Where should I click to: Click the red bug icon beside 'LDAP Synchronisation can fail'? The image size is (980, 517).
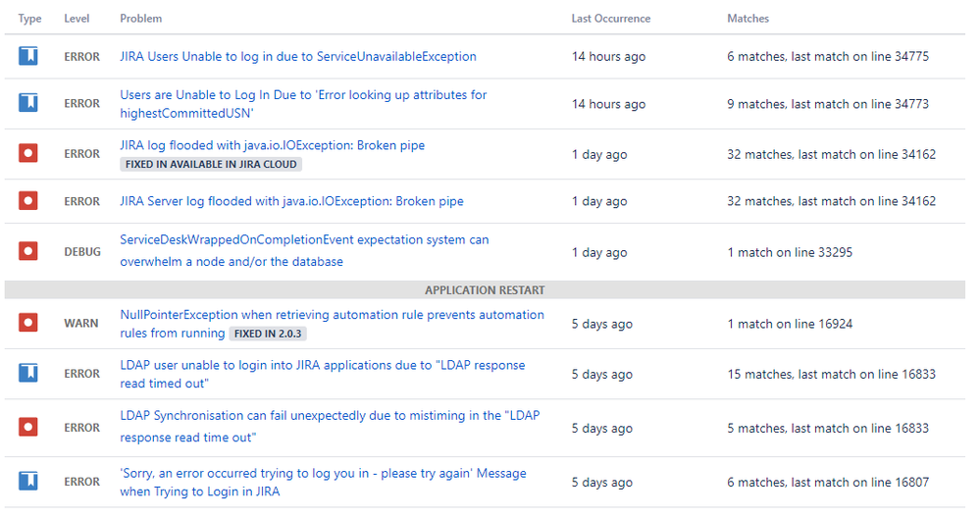(x=28, y=427)
